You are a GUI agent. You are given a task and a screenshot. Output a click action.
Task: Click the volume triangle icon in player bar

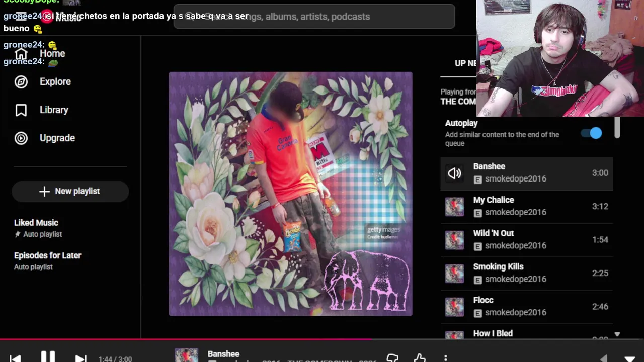pyautogui.click(x=604, y=358)
